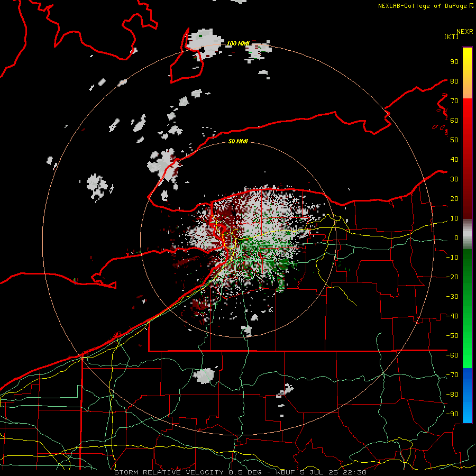Click the "100 NMI" range ring label
476x476 pixels.
[237, 43]
